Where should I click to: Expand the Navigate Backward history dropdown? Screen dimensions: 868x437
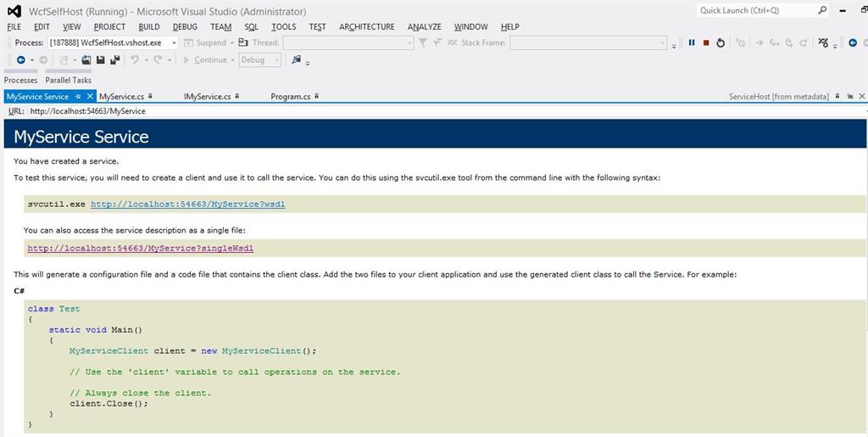tap(32, 59)
